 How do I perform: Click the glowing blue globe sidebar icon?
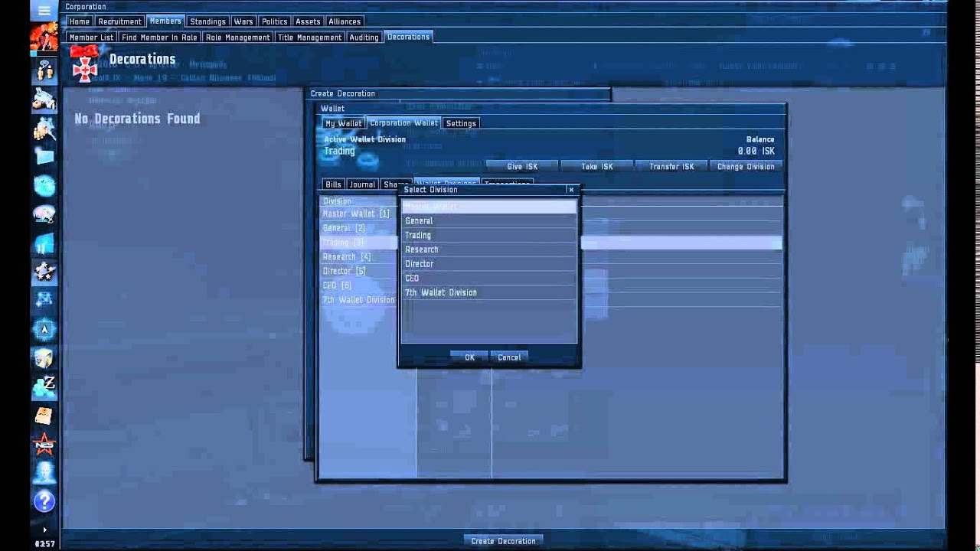click(44, 185)
